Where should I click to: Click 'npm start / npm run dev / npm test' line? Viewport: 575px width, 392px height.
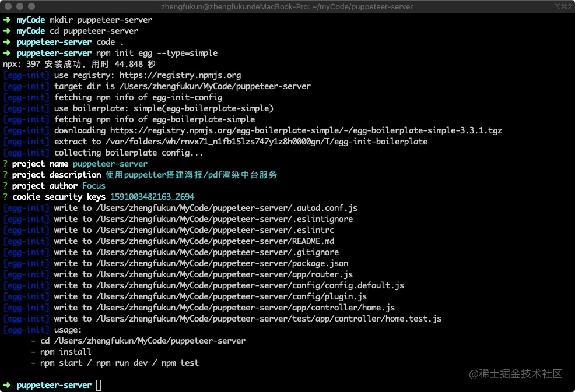tap(115, 363)
